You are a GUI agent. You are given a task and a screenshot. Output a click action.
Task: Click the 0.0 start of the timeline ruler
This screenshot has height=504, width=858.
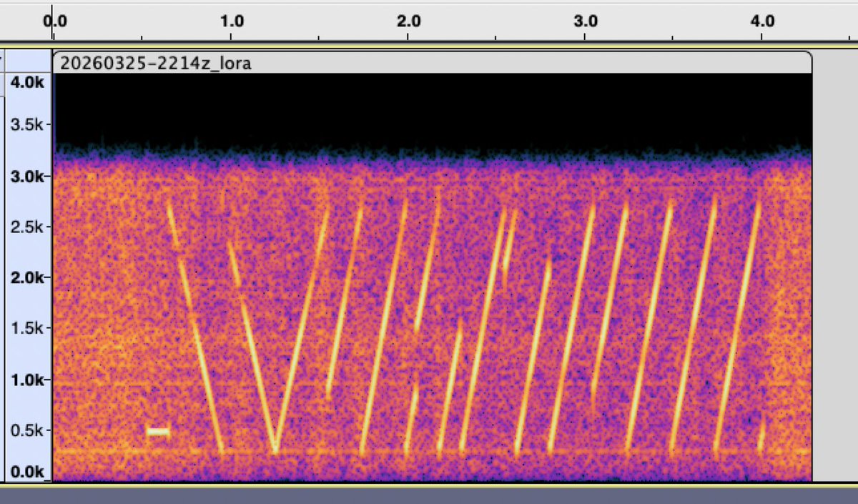(54, 21)
